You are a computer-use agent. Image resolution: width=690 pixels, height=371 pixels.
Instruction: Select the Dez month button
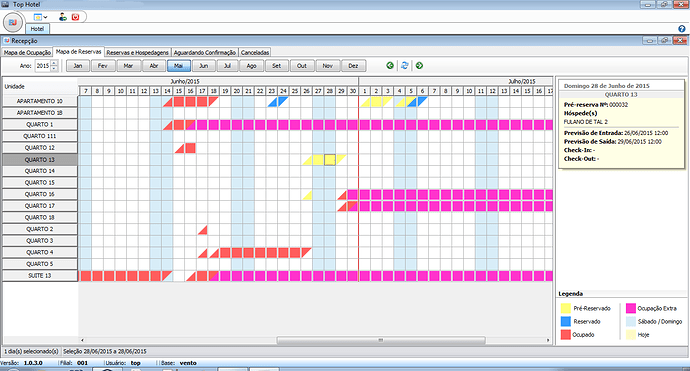pyautogui.click(x=353, y=66)
